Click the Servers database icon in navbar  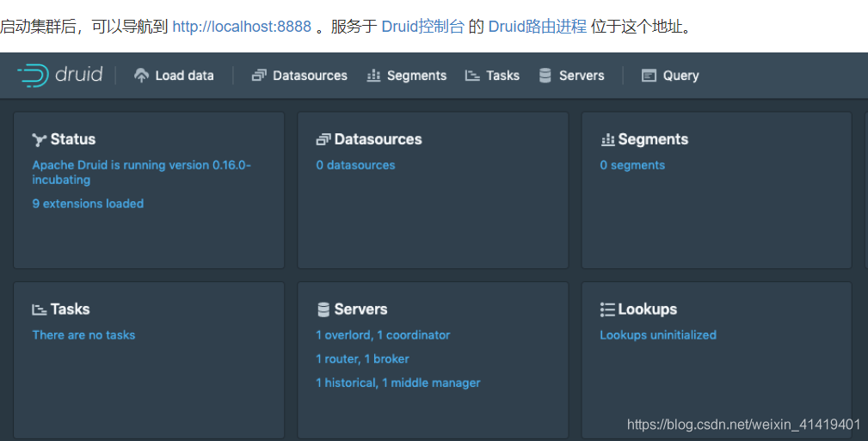pos(545,76)
